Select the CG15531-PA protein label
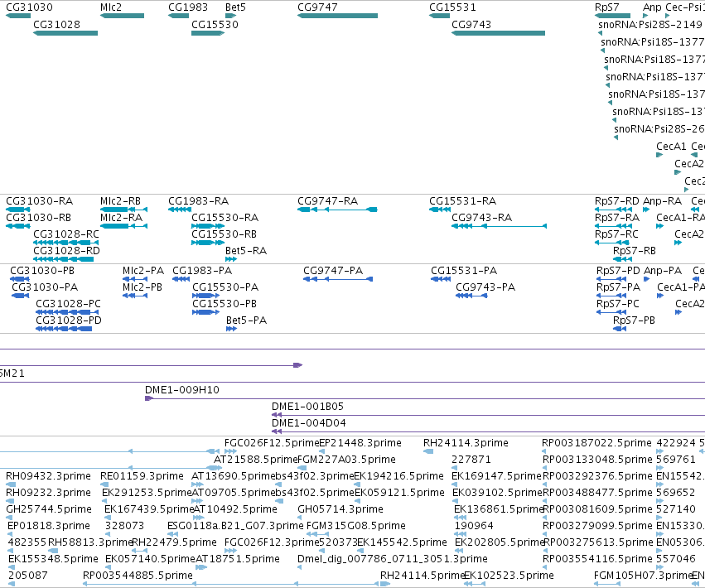This screenshot has height=588, width=705. click(x=464, y=271)
